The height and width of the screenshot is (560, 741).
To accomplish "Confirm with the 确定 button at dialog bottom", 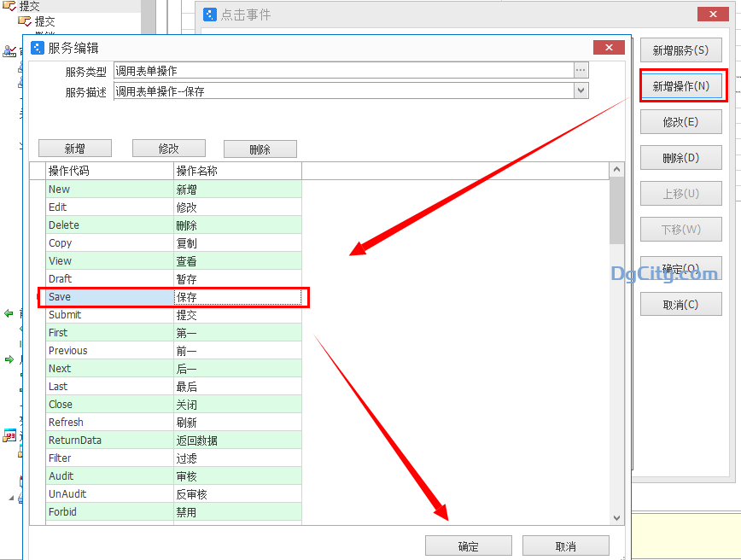I will click(468, 545).
